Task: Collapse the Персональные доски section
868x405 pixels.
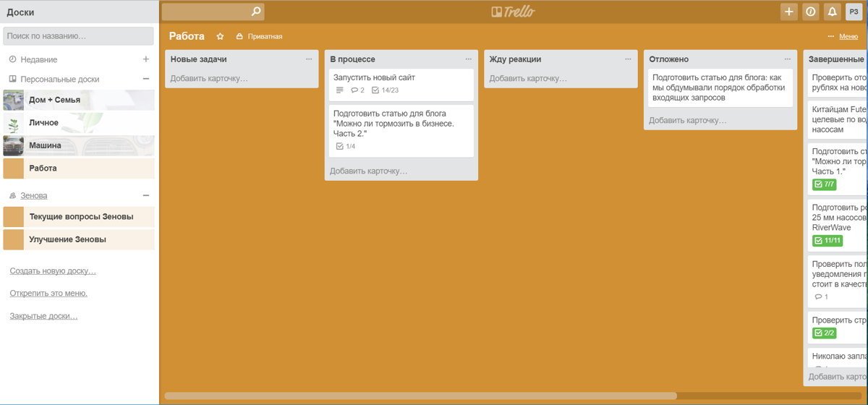Action: [145, 79]
